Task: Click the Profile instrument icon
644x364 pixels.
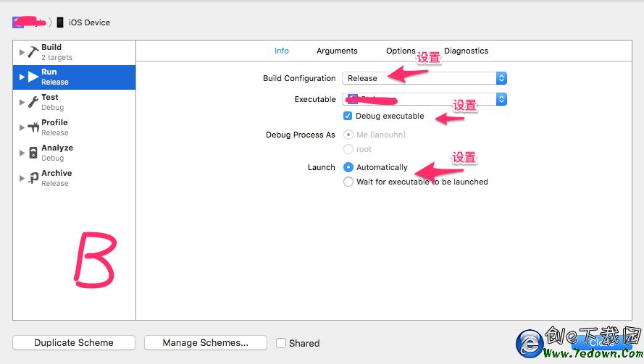Action: tap(33, 127)
